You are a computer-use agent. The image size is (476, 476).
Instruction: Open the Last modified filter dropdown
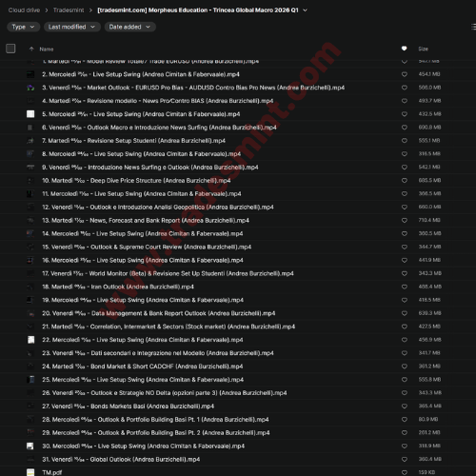click(72, 27)
